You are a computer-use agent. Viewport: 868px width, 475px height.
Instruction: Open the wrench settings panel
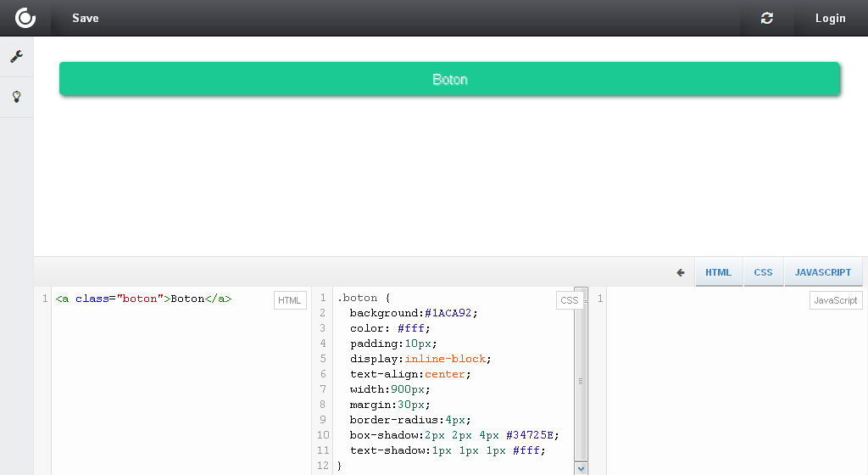16,57
